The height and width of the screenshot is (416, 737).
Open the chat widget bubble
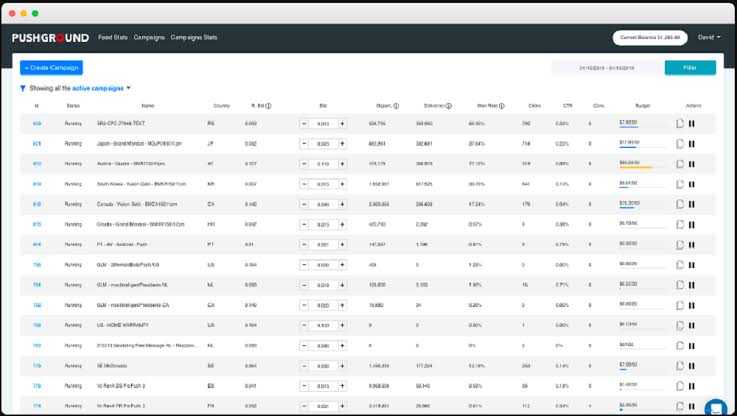tap(716, 407)
